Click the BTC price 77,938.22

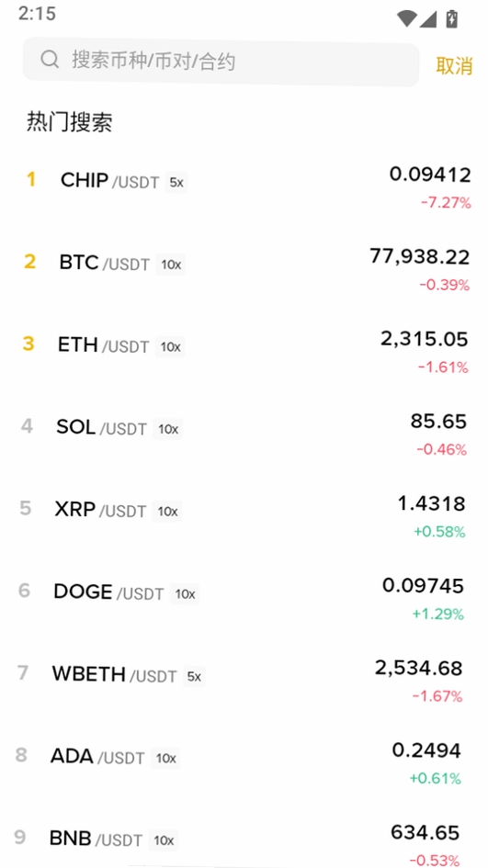tap(419, 257)
